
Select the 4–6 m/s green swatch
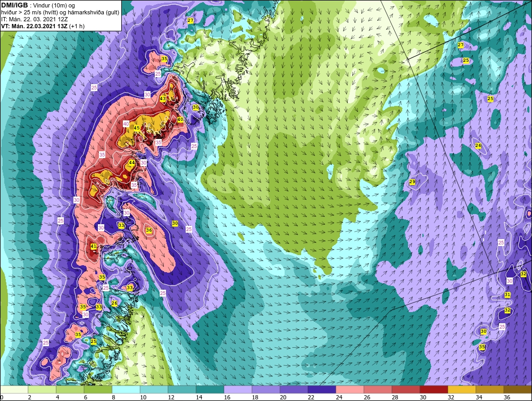70,389
